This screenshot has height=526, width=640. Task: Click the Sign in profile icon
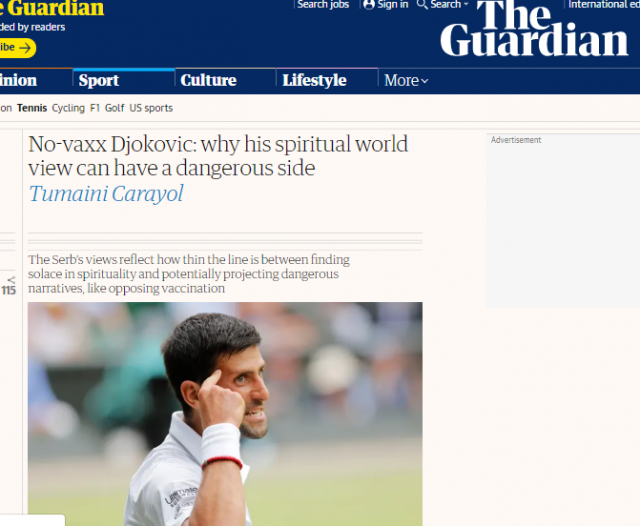(369, 4)
